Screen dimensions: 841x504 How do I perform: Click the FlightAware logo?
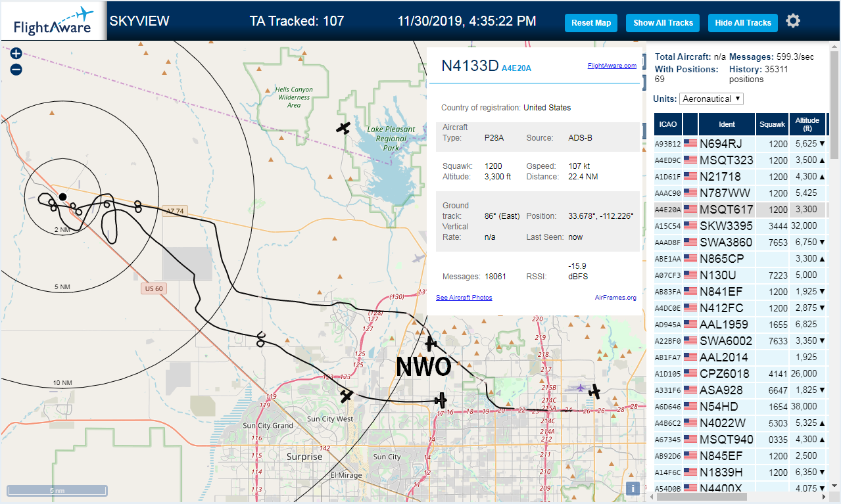click(x=53, y=21)
